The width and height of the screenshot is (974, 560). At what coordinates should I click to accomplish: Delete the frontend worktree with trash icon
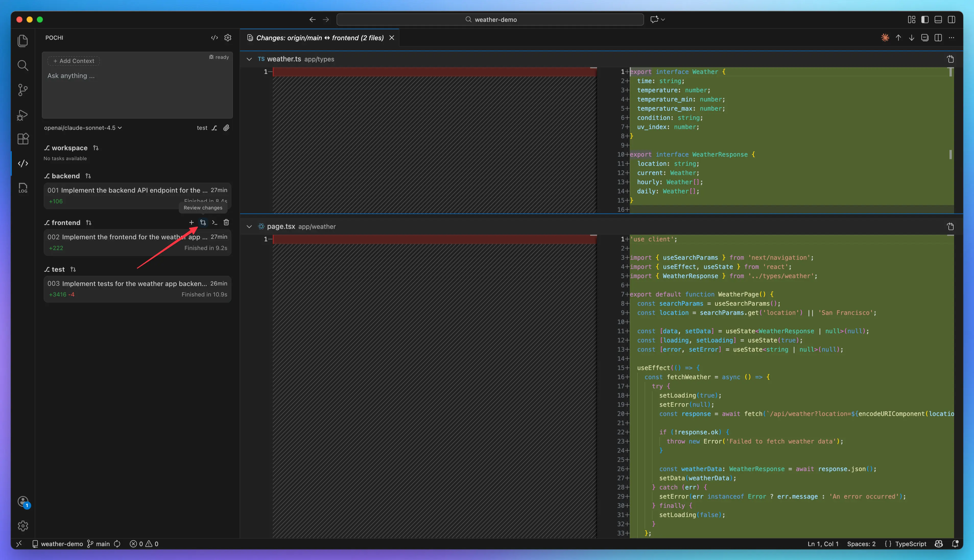click(226, 222)
